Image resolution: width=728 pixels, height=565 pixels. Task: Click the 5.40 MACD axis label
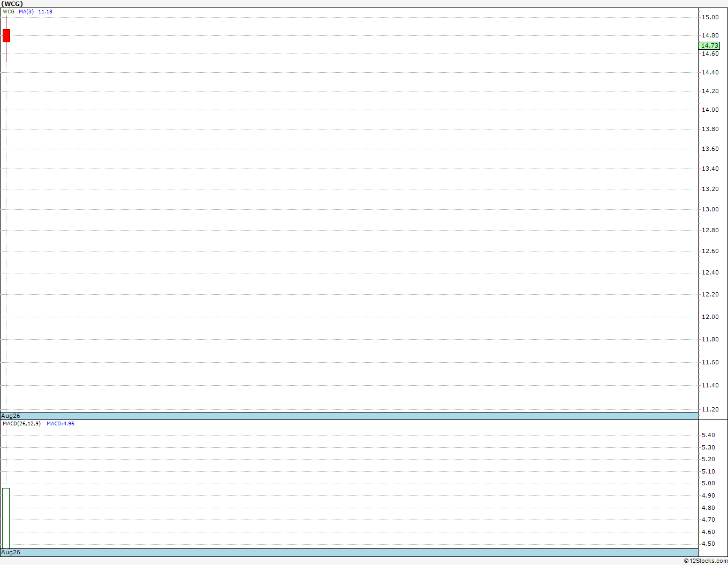(708, 435)
